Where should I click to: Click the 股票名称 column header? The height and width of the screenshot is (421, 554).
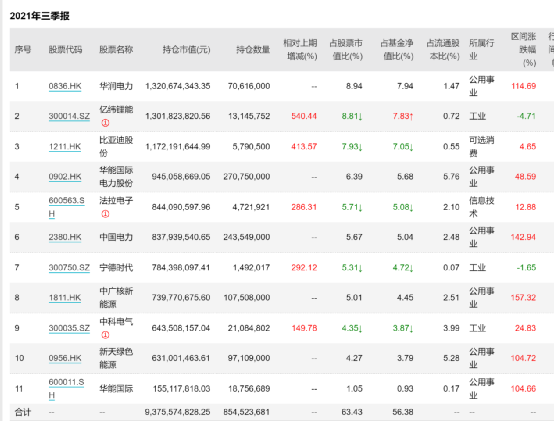pos(116,49)
